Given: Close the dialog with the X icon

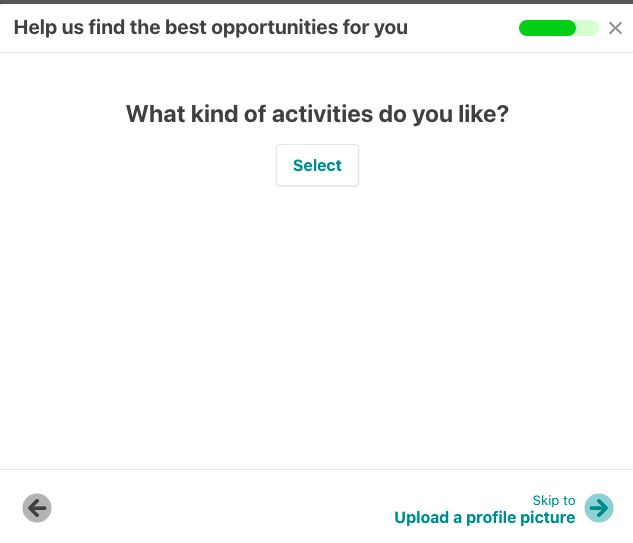Looking at the screenshot, I should click(x=615, y=28).
